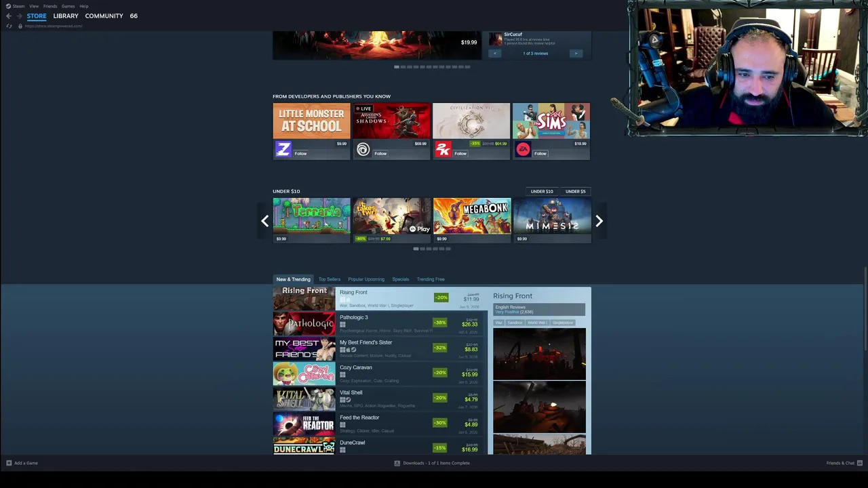Click the Apple icon under My Best Friend's Sister
The width and height of the screenshot is (868, 488).
click(348, 350)
